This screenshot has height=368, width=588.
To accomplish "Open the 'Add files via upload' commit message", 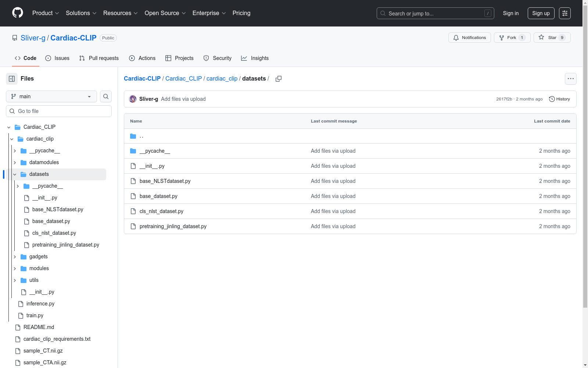I will (x=183, y=99).
